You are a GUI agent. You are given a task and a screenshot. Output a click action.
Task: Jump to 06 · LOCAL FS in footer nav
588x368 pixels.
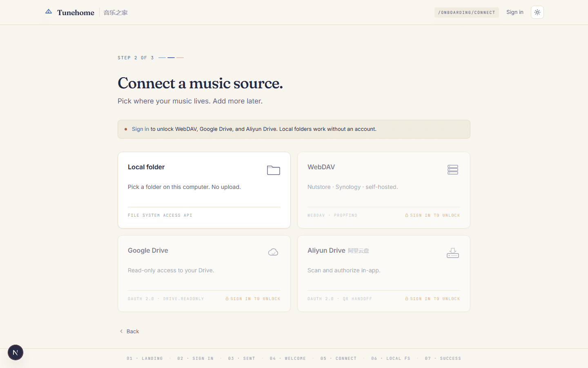click(x=391, y=359)
